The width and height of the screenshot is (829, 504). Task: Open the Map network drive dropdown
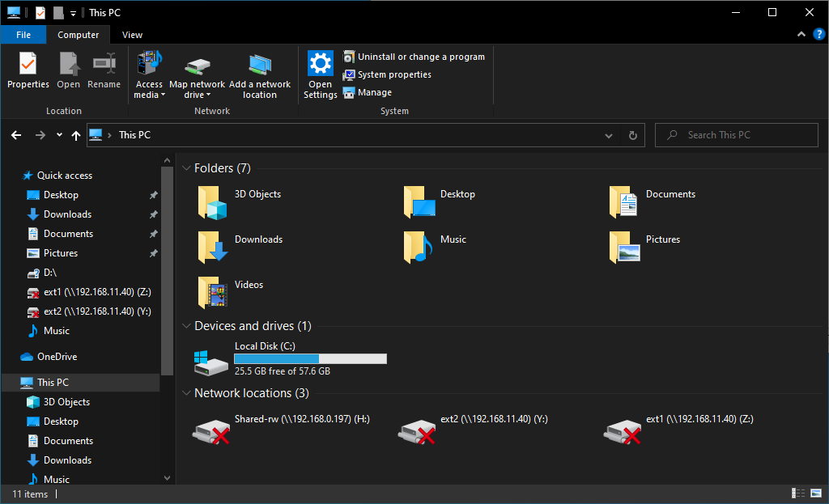tap(198, 75)
